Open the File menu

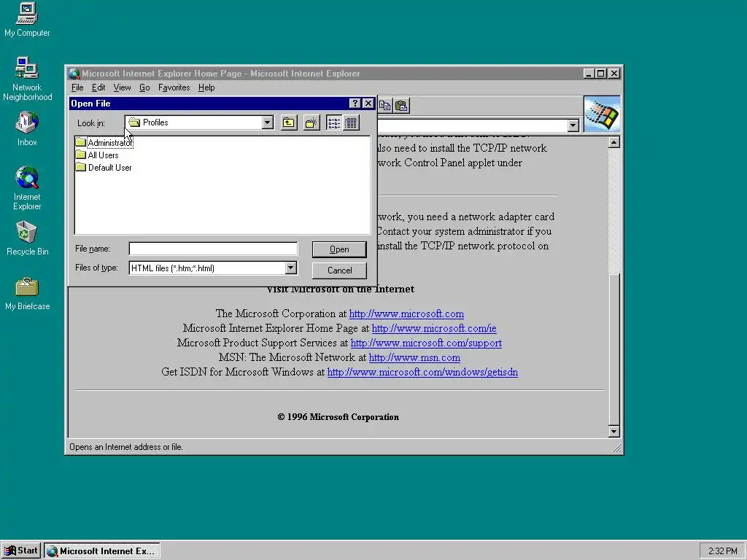click(77, 87)
